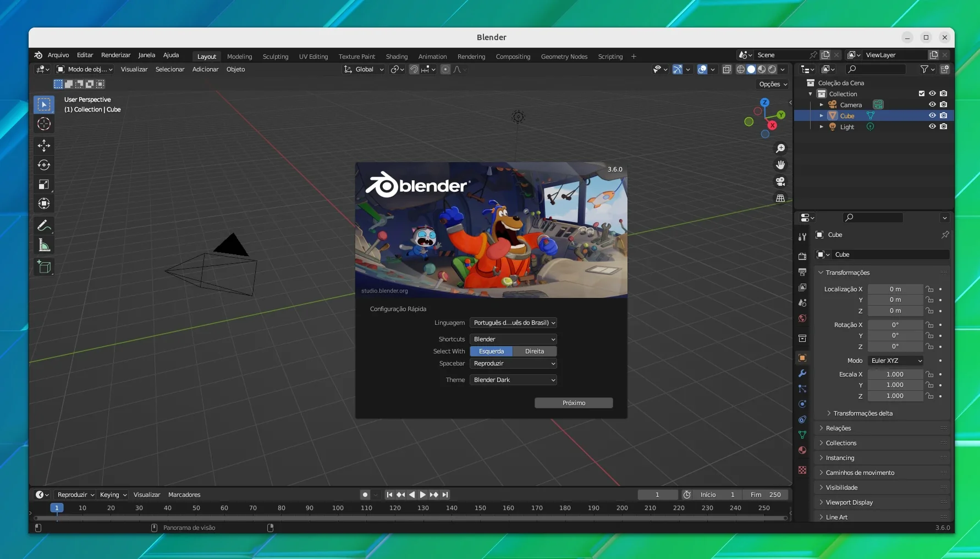Select the Move tool in toolbar
This screenshot has height=559, width=980.
pos(44,146)
